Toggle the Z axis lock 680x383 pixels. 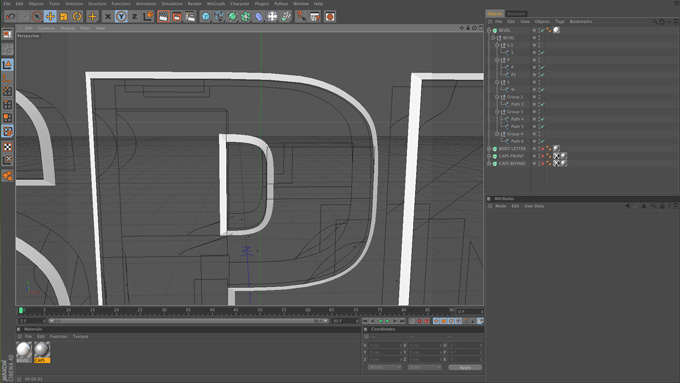(134, 16)
